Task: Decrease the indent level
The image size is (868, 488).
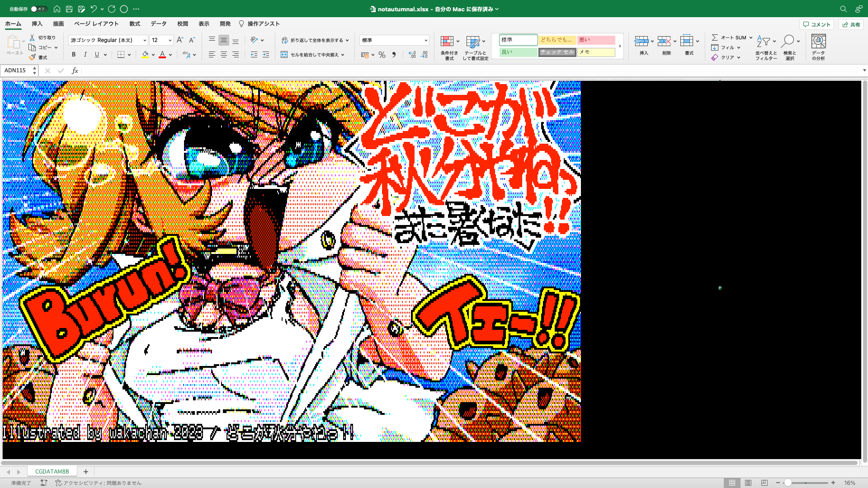Action: [x=254, y=55]
